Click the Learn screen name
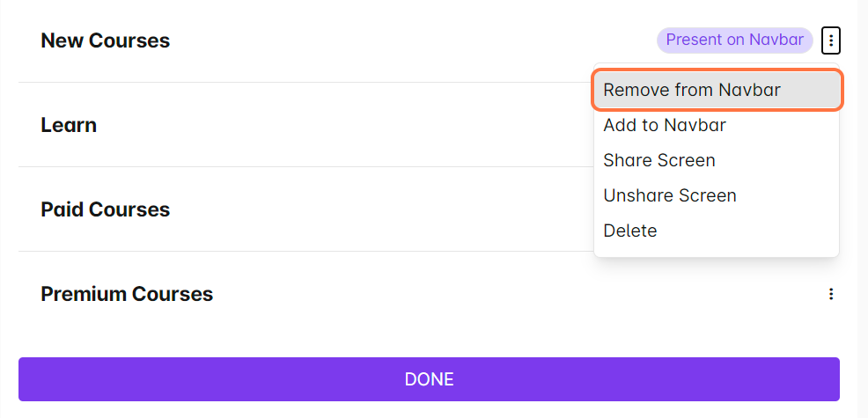This screenshot has height=418, width=868. pos(69,125)
